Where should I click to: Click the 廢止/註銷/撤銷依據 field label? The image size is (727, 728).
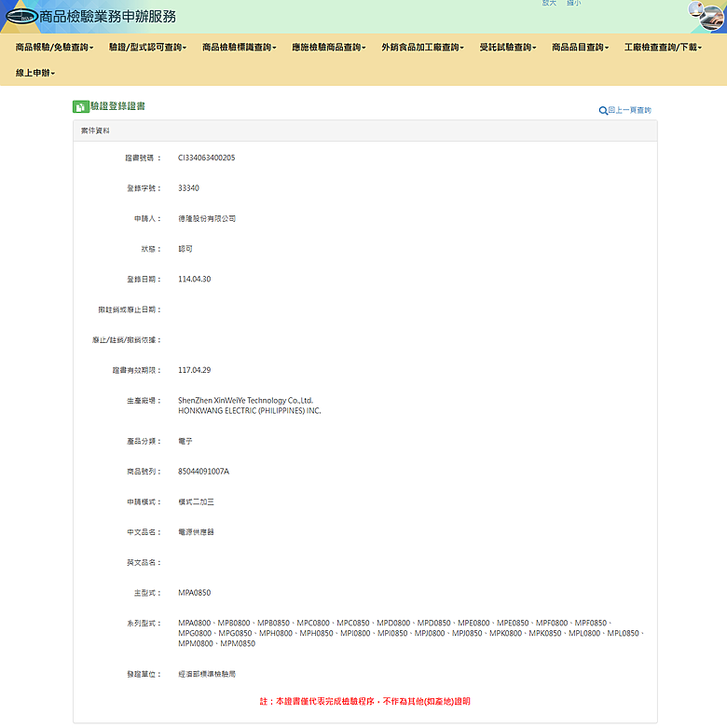[127, 340]
